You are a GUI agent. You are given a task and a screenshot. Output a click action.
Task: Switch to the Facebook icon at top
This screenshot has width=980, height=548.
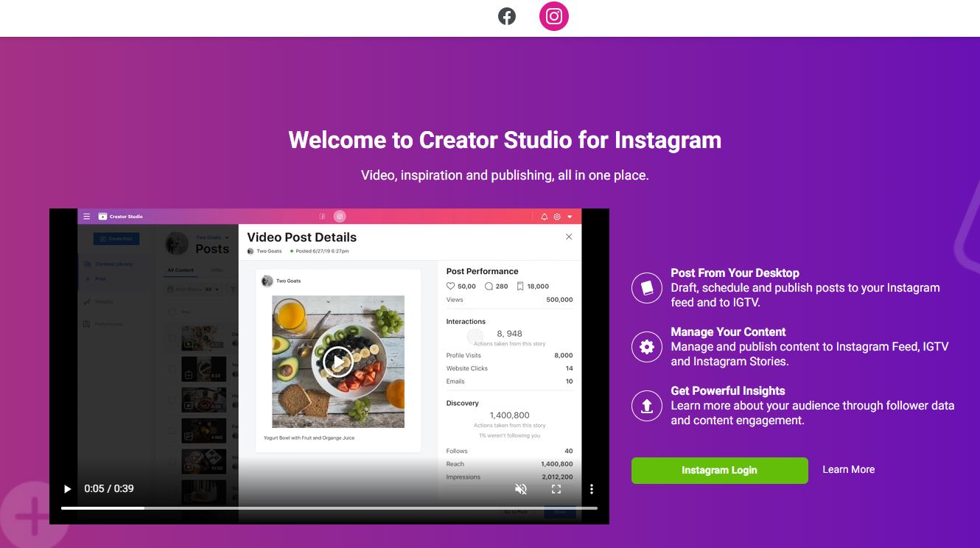[x=507, y=16]
